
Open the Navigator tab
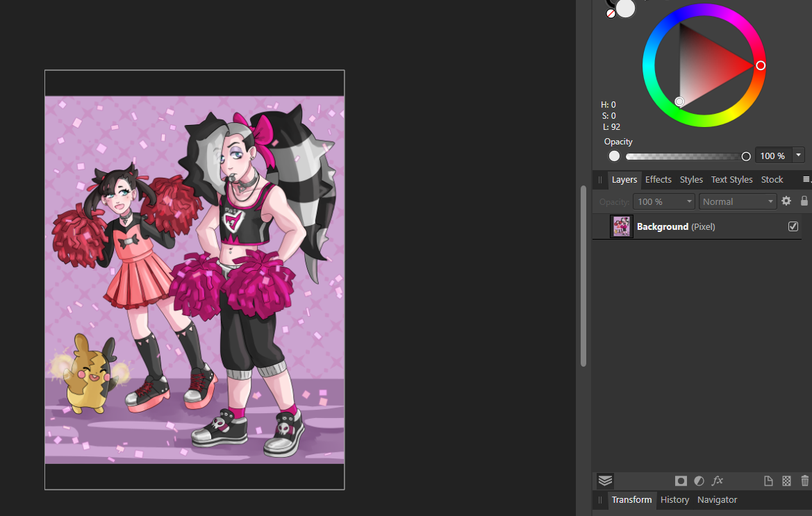tap(718, 500)
